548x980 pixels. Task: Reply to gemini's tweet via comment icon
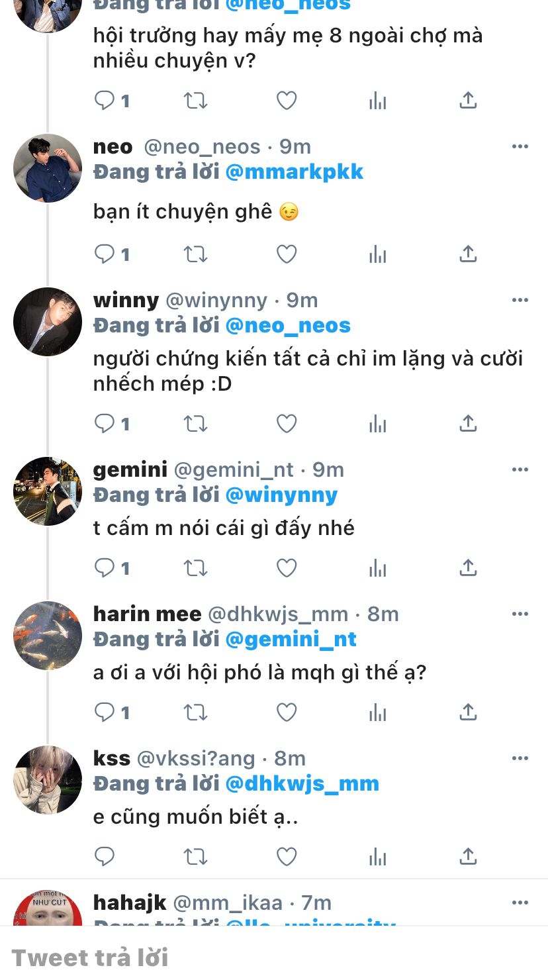click(x=105, y=568)
